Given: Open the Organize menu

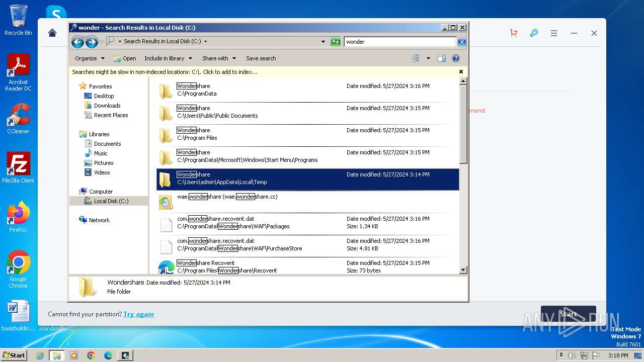Looking at the screenshot, I should tap(90, 58).
